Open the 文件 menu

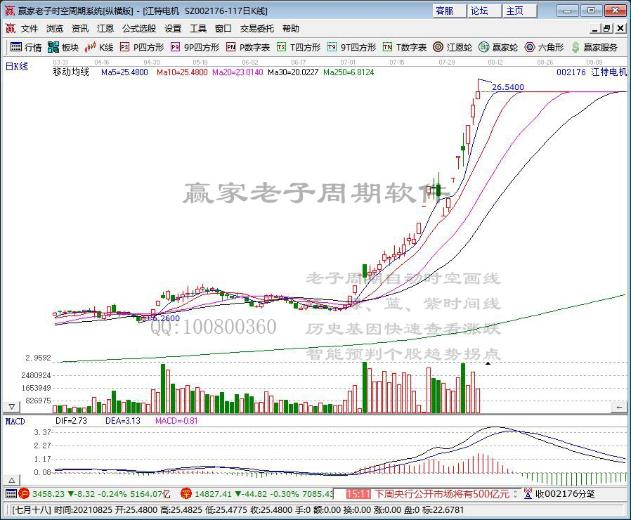click(x=29, y=28)
